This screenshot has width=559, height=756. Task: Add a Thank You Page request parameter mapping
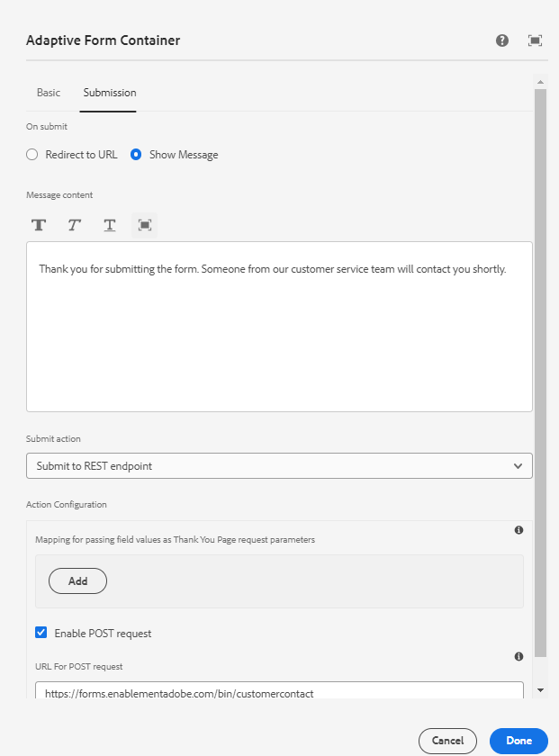pyautogui.click(x=77, y=580)
